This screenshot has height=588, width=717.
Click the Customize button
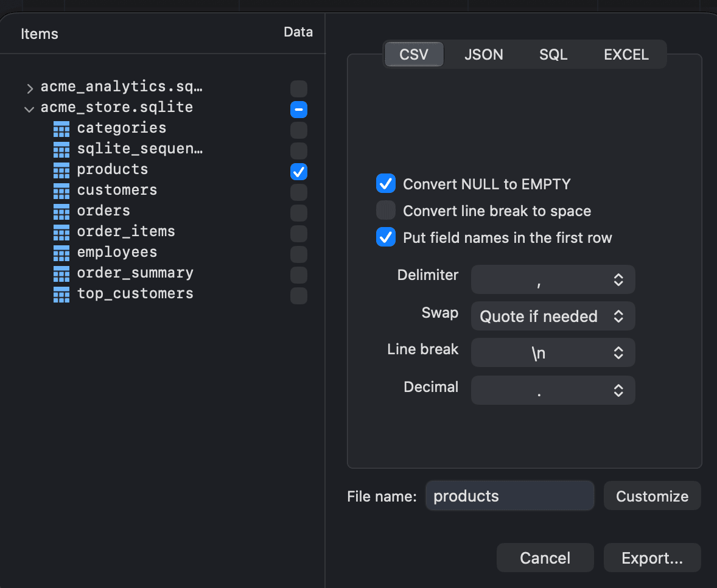pyautogui.click(x=652, y=495)
